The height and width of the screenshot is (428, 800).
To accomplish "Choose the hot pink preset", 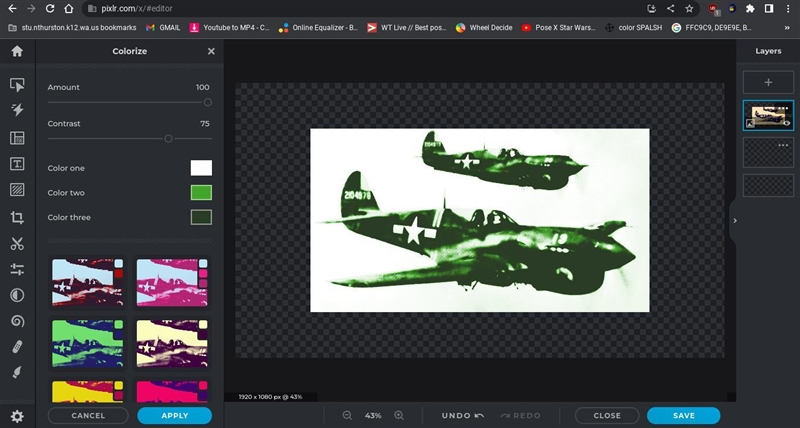I will [172, 391].
